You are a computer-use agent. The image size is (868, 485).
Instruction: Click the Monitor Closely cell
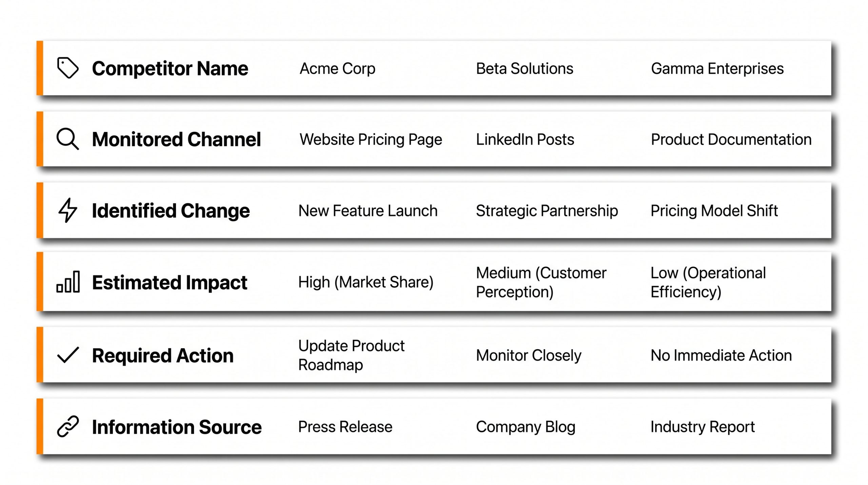tap(529, 355)
